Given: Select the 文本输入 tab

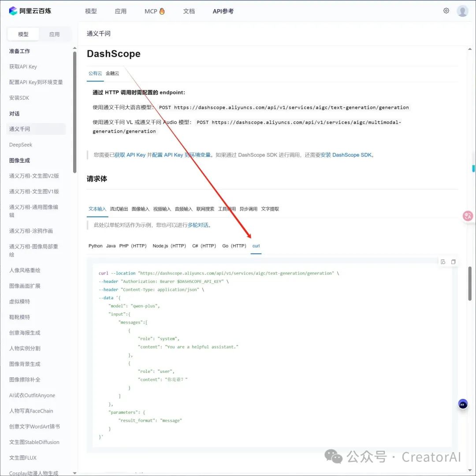Looking at the screenshot, I should [97, 209].
